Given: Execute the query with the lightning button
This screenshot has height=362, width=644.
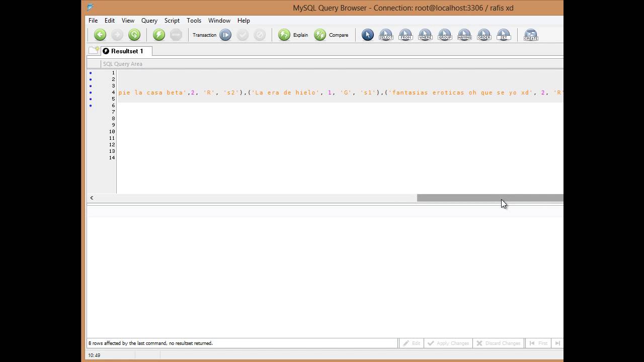Looking at the screenshot, I should 159,35.
